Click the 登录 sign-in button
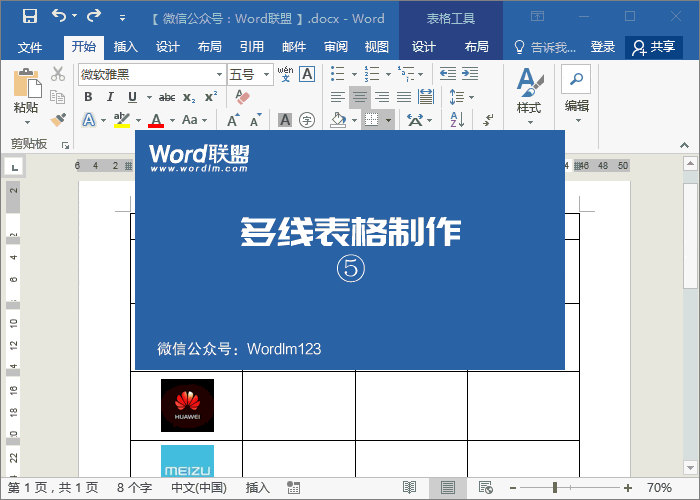This screenshot has height=500, width=700. click(603, 46)
